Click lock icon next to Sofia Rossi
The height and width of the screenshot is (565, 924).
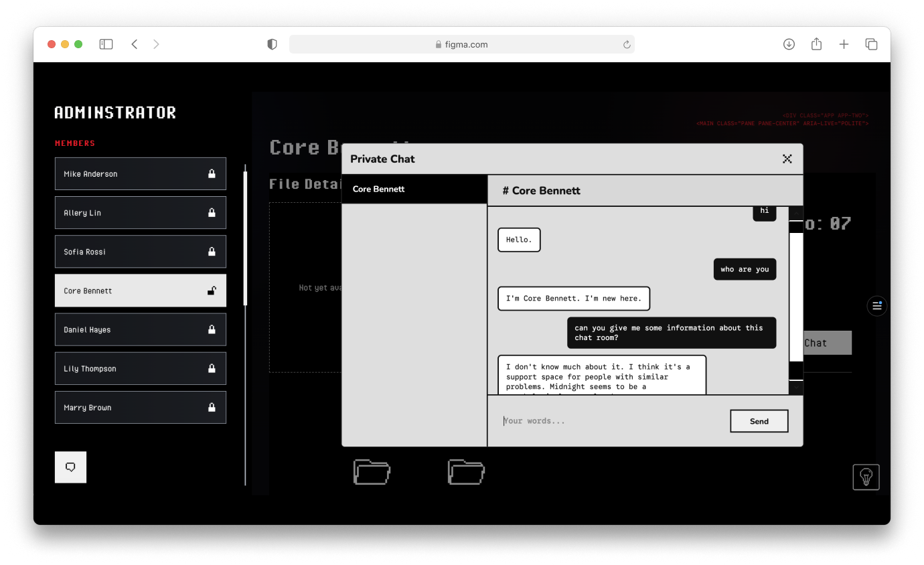212,252
